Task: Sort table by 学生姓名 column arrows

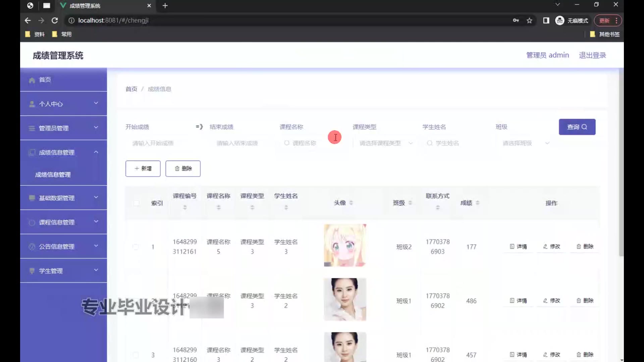Action: (286, 207)
